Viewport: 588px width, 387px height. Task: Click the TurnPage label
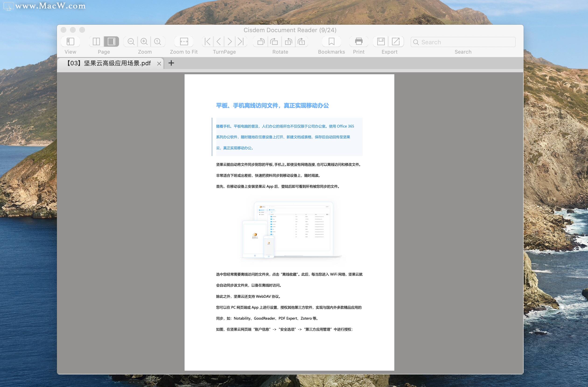[224, 52]
